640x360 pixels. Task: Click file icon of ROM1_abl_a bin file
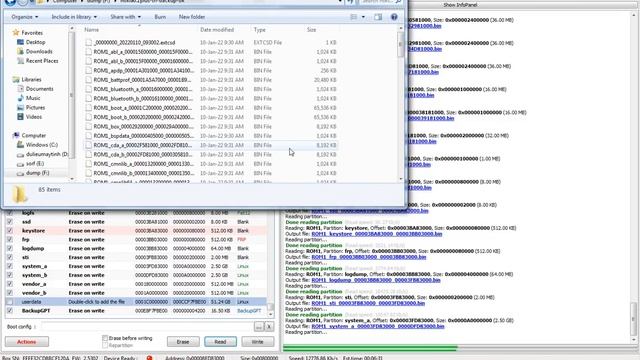[x=89, y=52]
